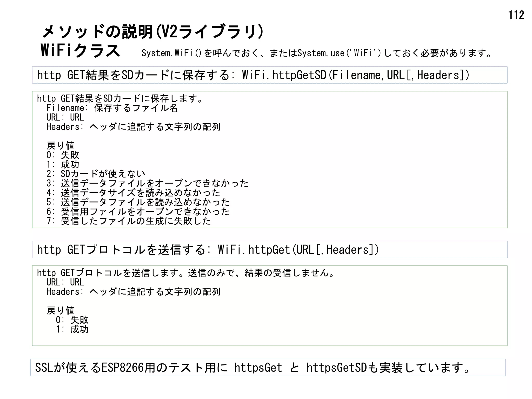Click the WiFiクラス heading

81,50
